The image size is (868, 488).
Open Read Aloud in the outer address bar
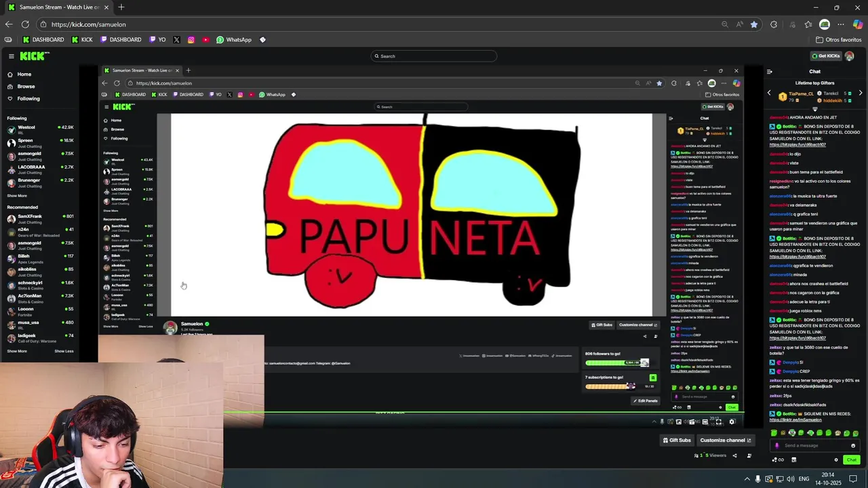pyautogui.click(x=740, y=24)
